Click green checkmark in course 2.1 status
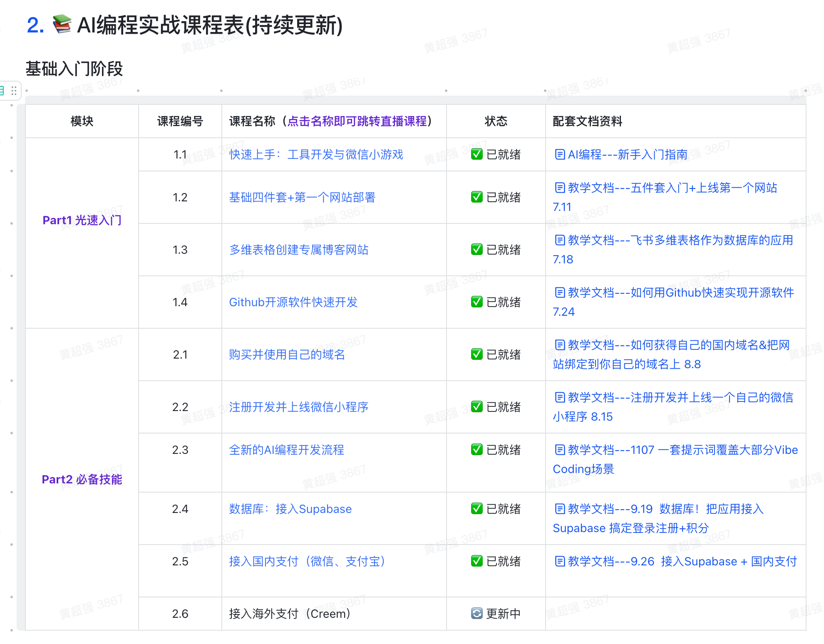 point(477,354)
